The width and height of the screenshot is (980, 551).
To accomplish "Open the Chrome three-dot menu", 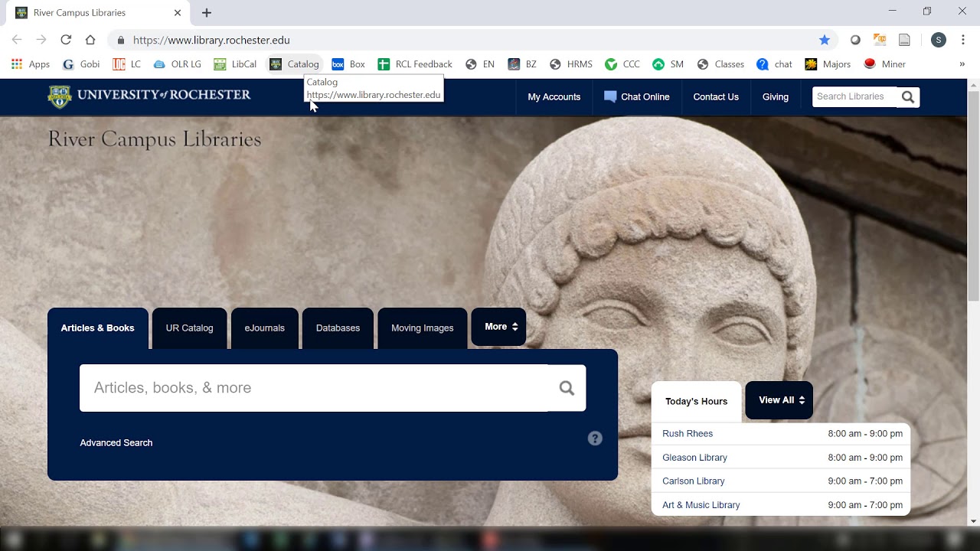I will [x=963, y=40].
